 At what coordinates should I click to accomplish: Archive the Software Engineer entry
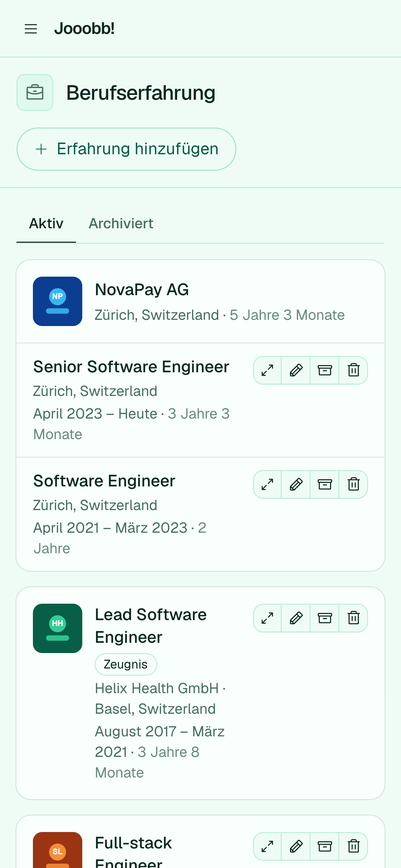coord(325,484)
